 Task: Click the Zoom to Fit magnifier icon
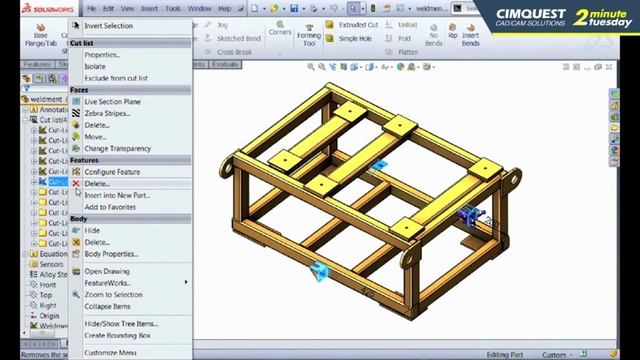pyautogui.click(x=311, y=67)
